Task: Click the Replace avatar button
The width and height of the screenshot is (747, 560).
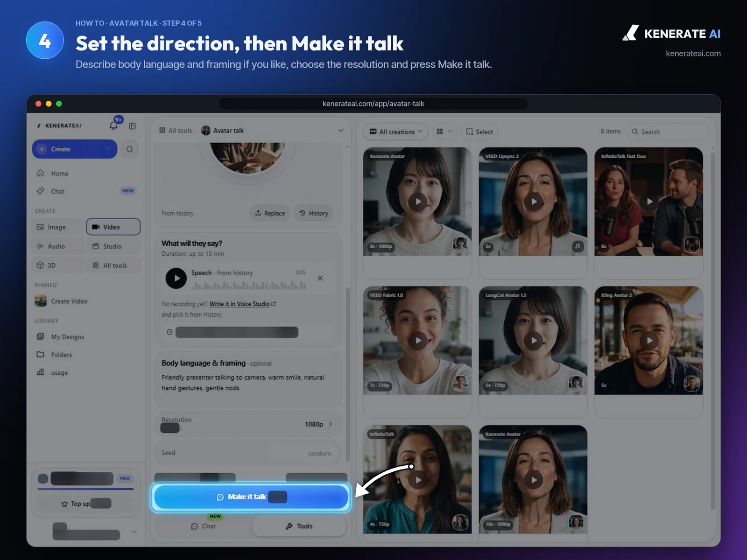Action: [270, 213]
